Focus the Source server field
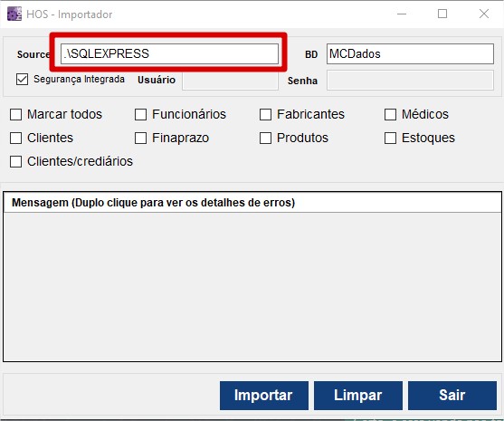The height and width of the screenshot is (421, 504). click(x=169, y=53)
